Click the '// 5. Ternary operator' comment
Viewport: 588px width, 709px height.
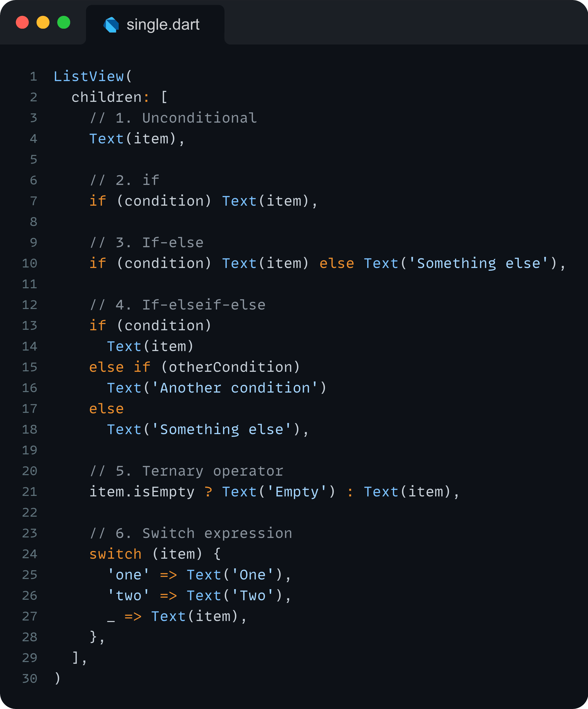[186, 471]
